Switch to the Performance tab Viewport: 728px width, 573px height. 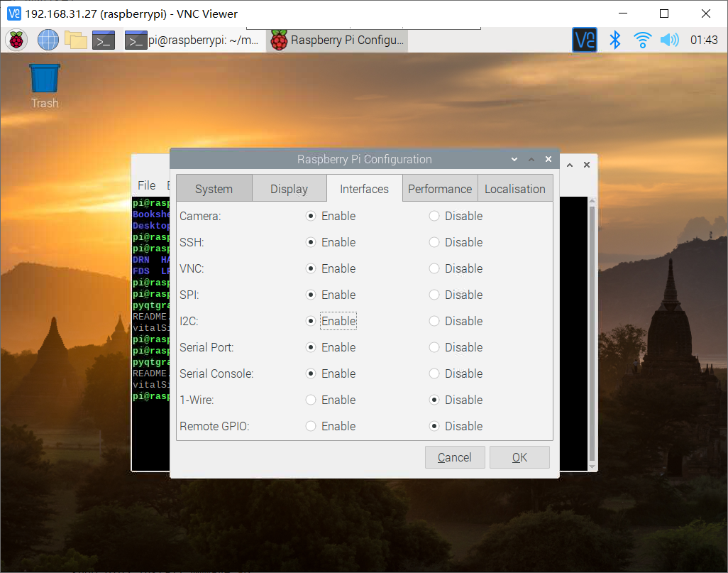pos(440,189)
